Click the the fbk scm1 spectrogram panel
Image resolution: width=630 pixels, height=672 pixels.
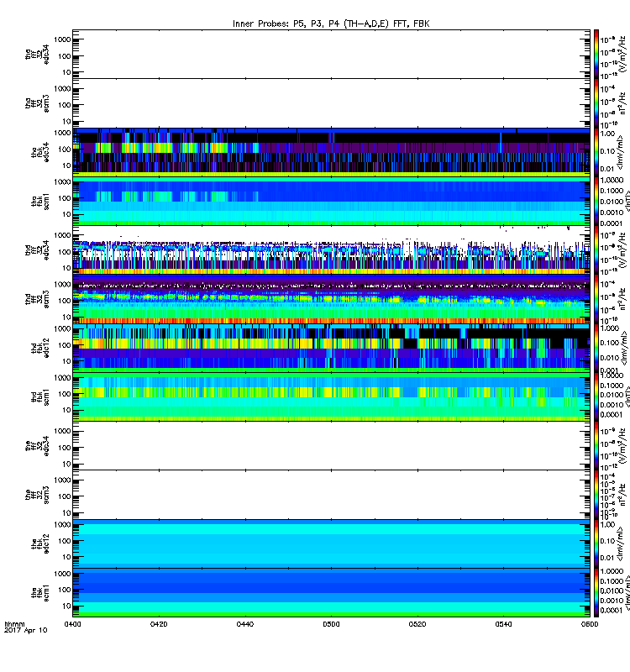pyautogui.click(x=331, y=593)
